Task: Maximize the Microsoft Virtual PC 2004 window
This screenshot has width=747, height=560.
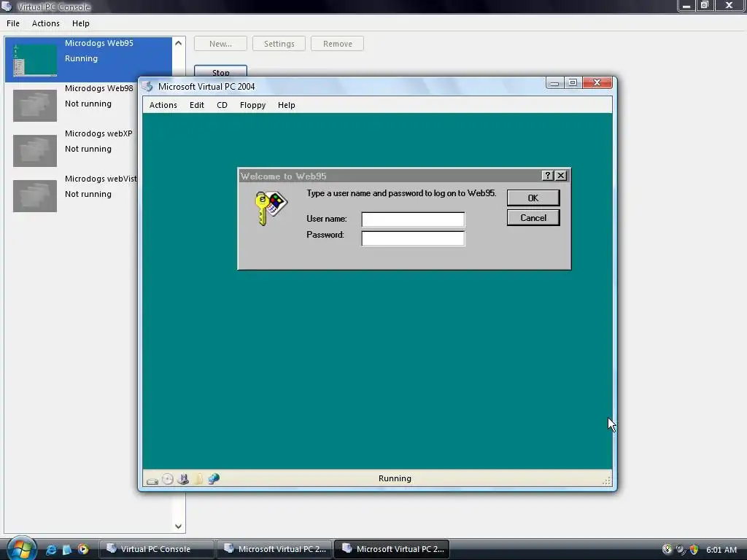Action: coord(573,83)
